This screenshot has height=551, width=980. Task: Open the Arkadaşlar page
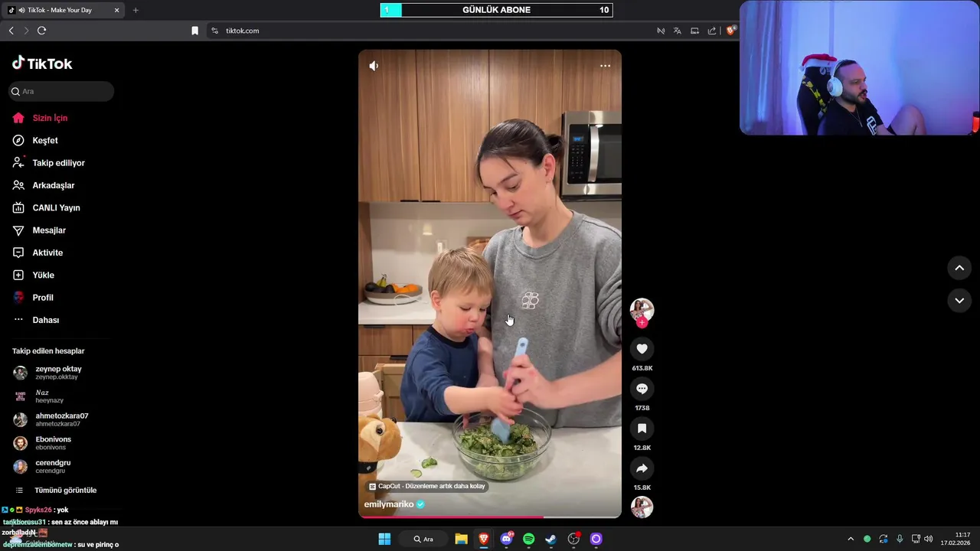(53, 185)
